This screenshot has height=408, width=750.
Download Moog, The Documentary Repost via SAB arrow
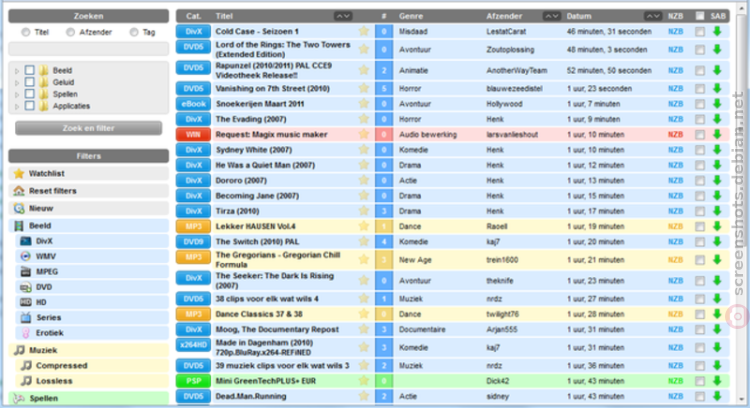717,329
